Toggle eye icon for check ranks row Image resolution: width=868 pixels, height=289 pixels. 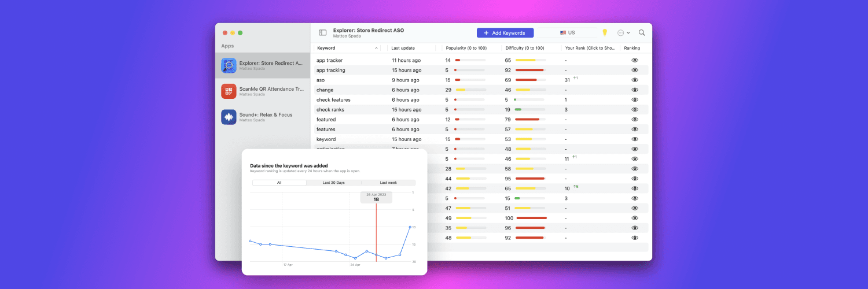tap(635, 109)
